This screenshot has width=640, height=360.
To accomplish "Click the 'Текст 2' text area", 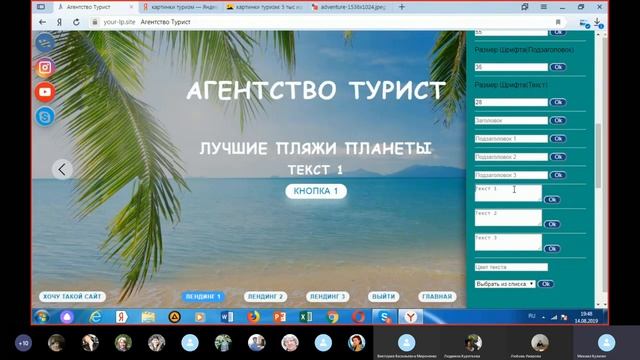I will (x=508, y=218).
